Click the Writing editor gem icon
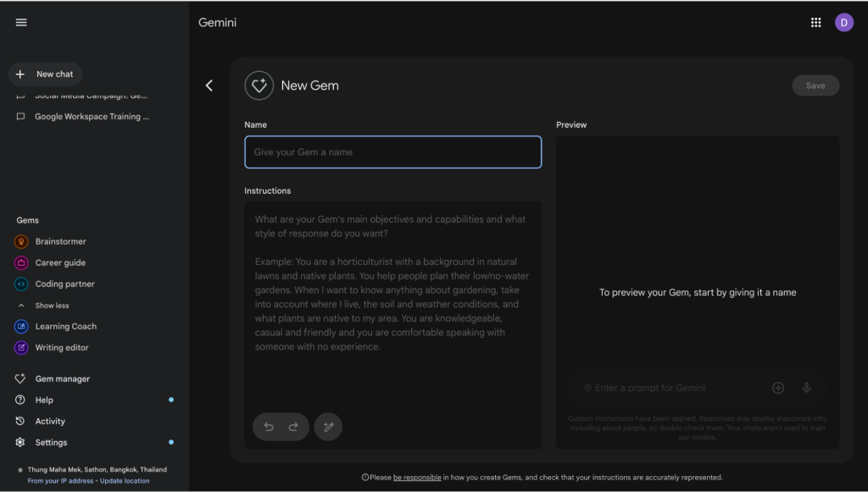This screenshot has height=492, width=868. click(21, 348)
